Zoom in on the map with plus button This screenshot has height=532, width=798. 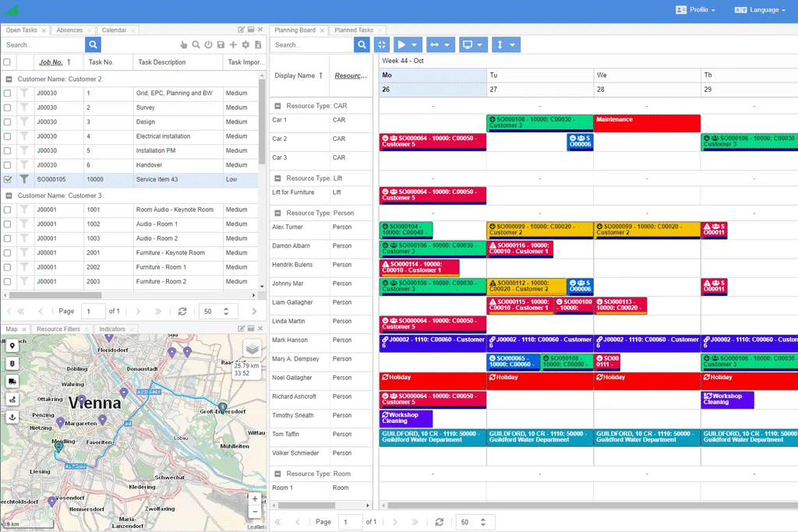coord(255,499)
